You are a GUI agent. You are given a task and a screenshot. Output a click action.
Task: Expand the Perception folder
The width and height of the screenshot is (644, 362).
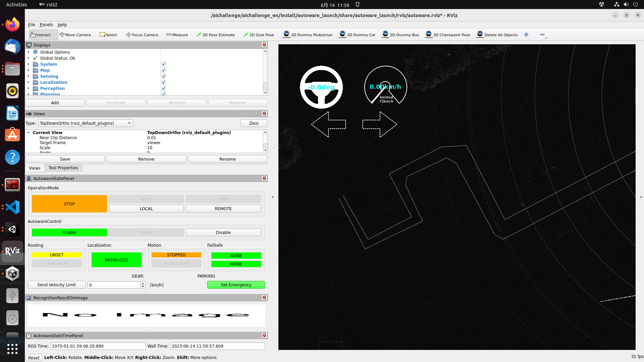[x=29, y=88]
